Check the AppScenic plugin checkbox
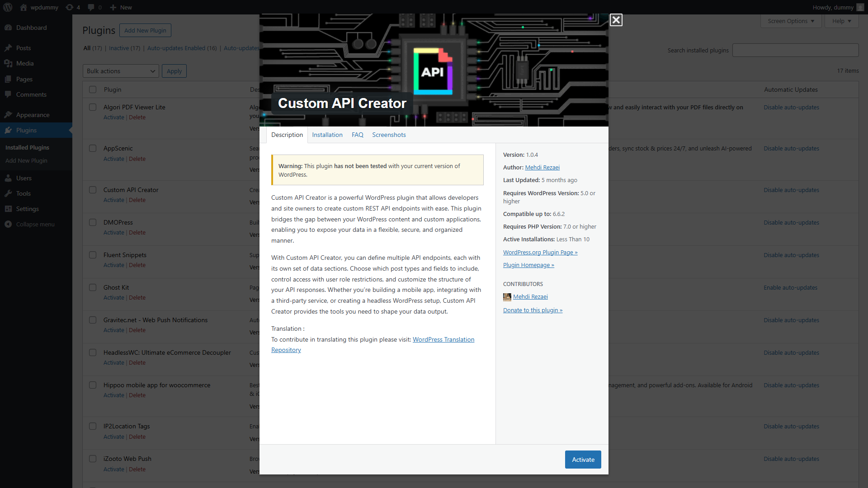Viewport: 868px width, 488px height. (x=93, y=148)
